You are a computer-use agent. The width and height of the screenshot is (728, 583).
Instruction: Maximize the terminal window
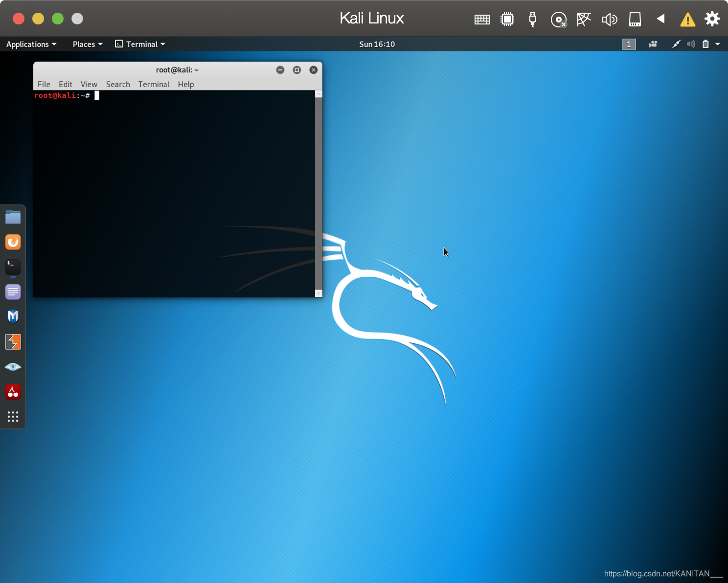click(x=297, y=70)
